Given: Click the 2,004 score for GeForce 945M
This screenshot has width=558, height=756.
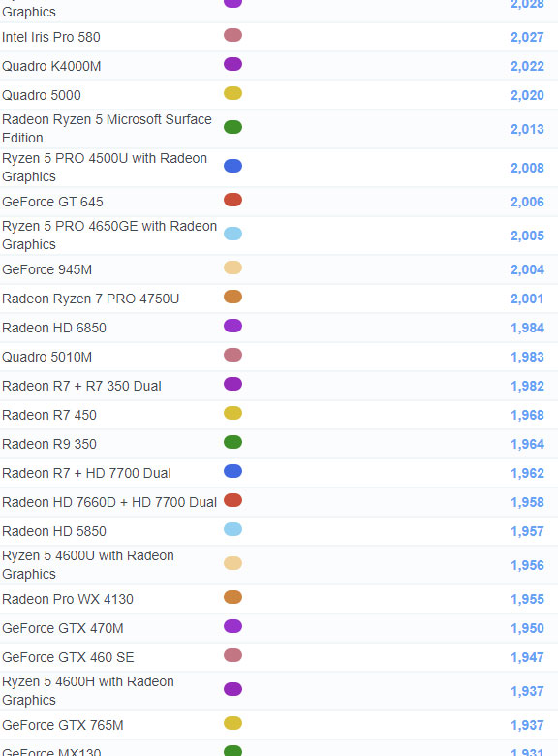Looking at the screenshot, I should pyautogui.click(x=527, y=269).
